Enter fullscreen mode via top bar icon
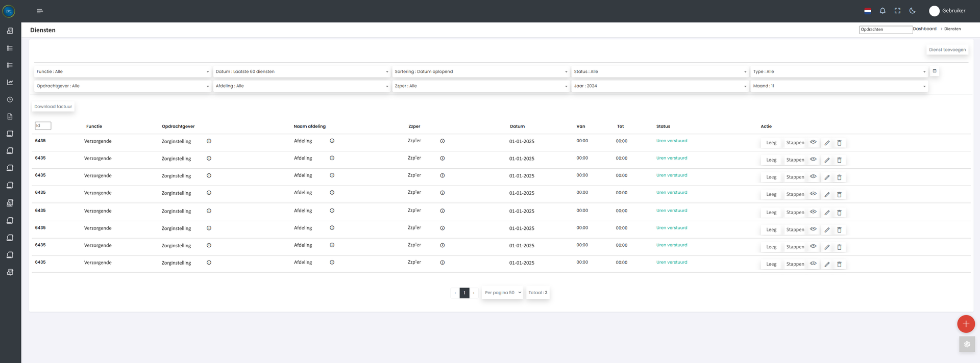The height and width of the screenshot is (363, 980). (x=897, y=11)
